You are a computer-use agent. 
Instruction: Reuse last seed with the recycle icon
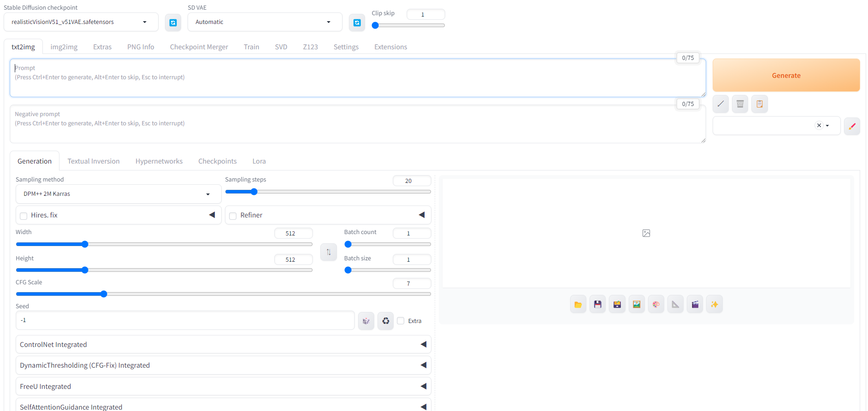pyautogui.click(x=386, y=321)
